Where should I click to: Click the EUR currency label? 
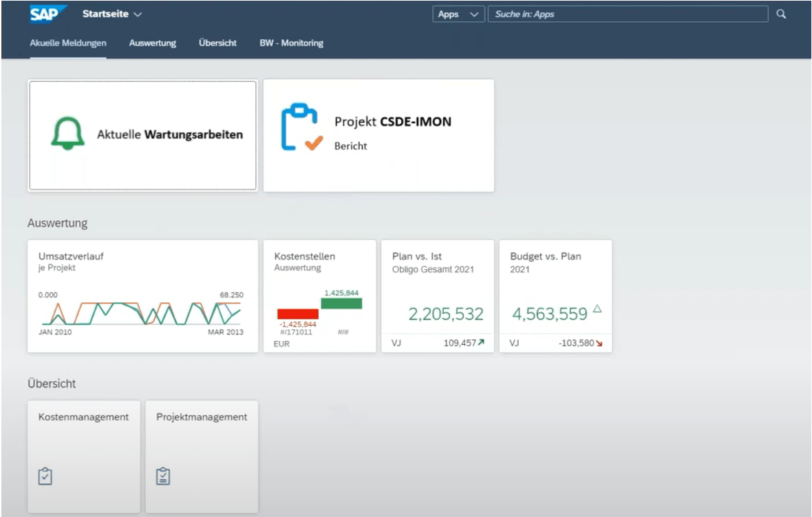(x=281, y=344)
